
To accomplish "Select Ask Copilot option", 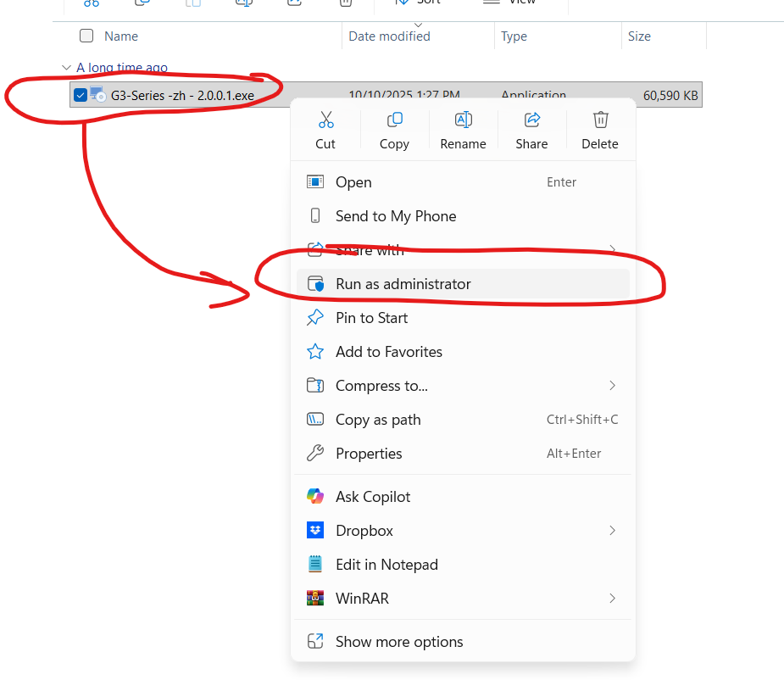I will pos(373,497).
